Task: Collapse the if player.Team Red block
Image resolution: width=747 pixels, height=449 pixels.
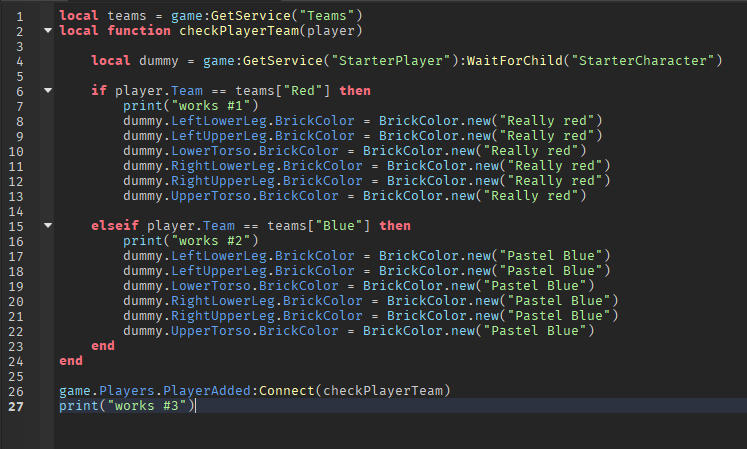Action: pyautogui.click(x=48, y=90)
